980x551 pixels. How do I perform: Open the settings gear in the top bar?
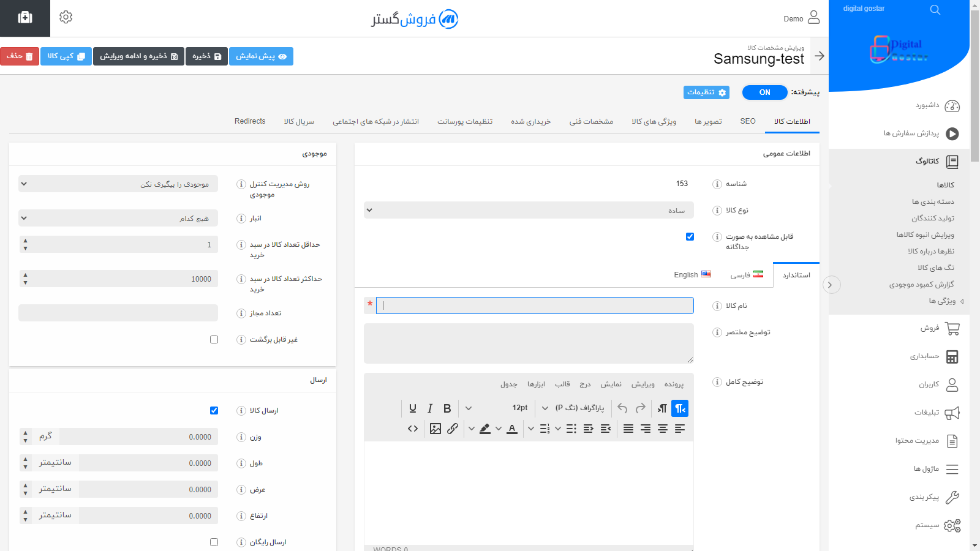click(x=66, y=17)
